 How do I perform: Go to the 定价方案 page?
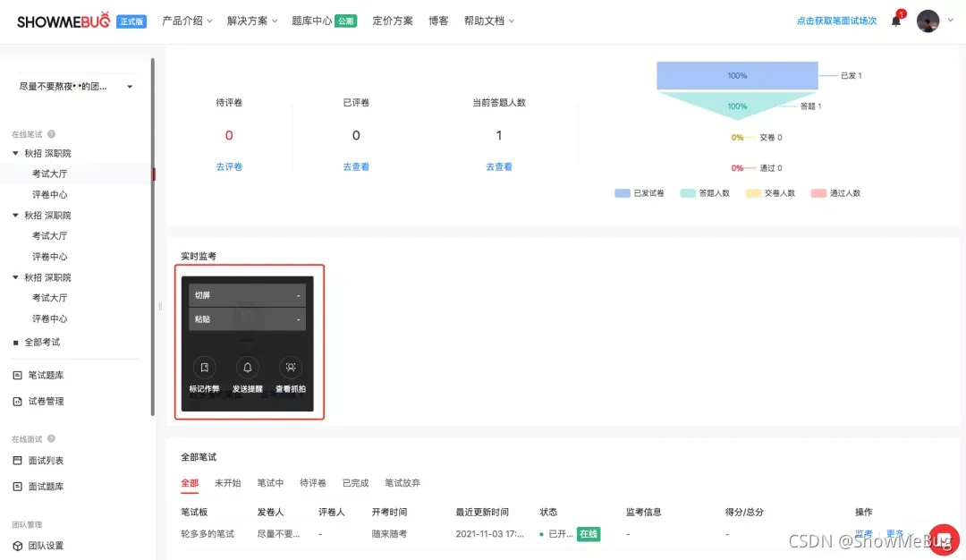tap(393, 21)
